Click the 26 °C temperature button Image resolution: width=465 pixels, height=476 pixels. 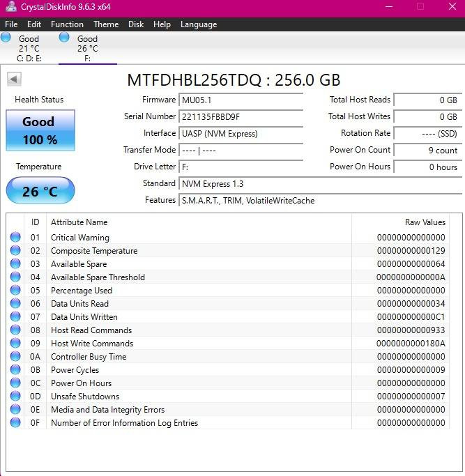pos(40,191)
